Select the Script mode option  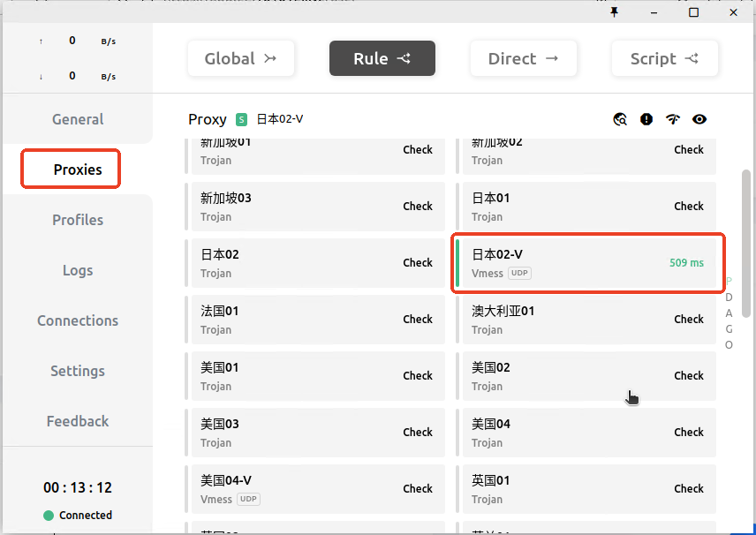tap(664, 59)
